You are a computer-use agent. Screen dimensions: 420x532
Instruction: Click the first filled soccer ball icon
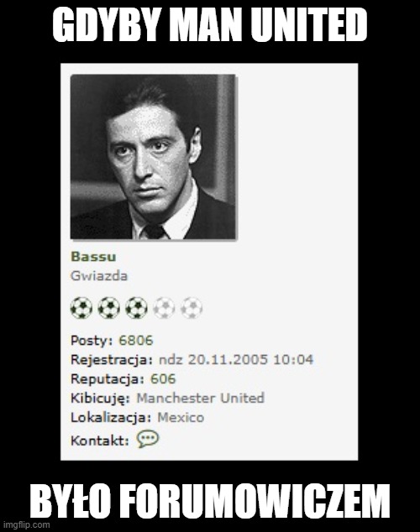pos(81,308)
